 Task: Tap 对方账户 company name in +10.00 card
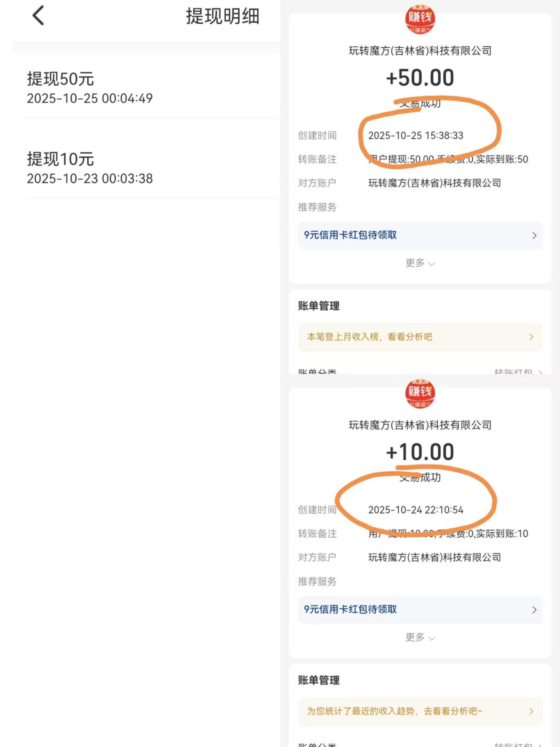[x=434, y=557]
